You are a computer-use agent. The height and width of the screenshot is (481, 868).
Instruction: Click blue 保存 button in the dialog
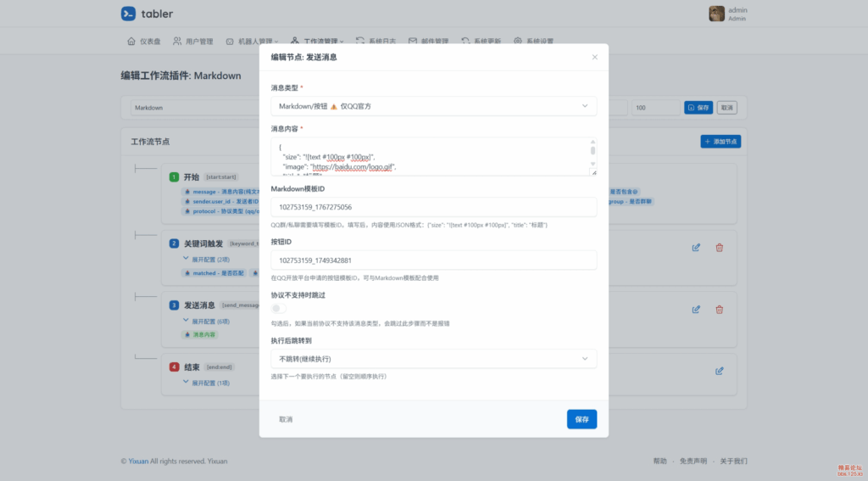(581, 419)
